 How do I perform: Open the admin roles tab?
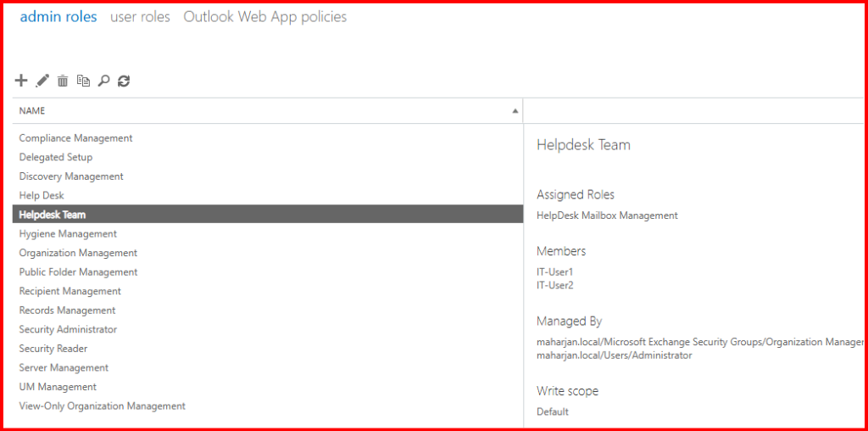click(58, 17)
